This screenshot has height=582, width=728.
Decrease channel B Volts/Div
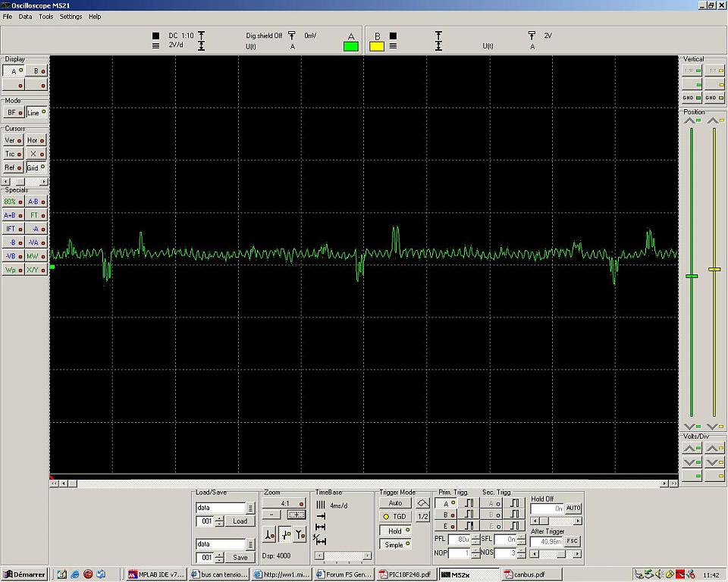714,462
